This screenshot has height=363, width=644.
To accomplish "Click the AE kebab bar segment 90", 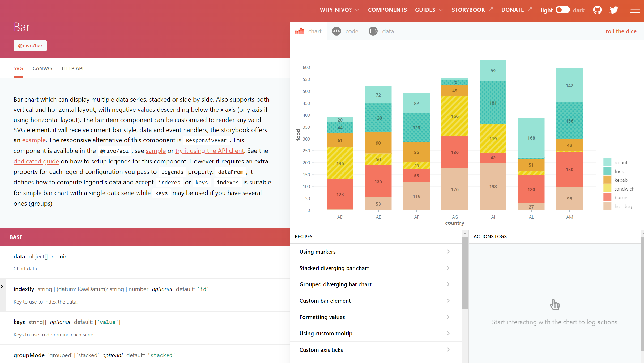I will point(378,143).
